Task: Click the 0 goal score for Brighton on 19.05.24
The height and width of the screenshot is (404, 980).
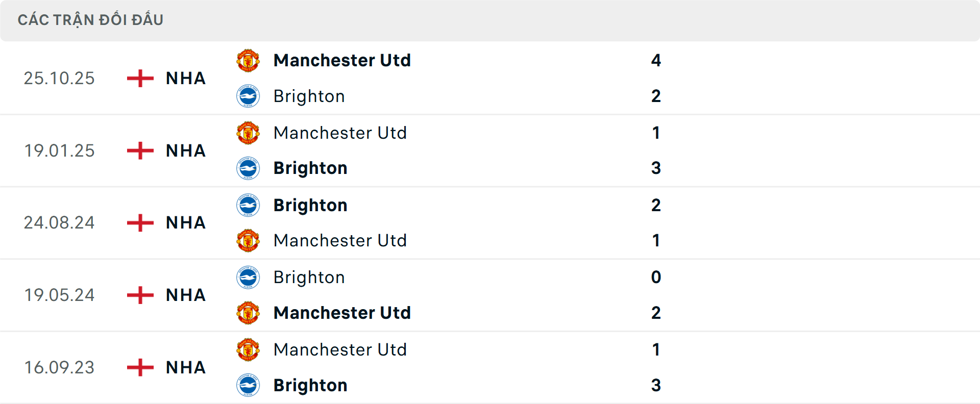Action: 656,277
